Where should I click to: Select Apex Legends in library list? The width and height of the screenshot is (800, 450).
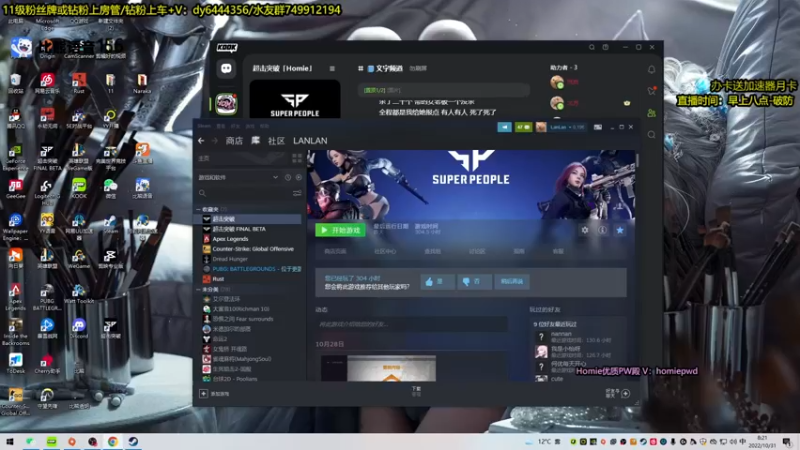click(230, 239)
